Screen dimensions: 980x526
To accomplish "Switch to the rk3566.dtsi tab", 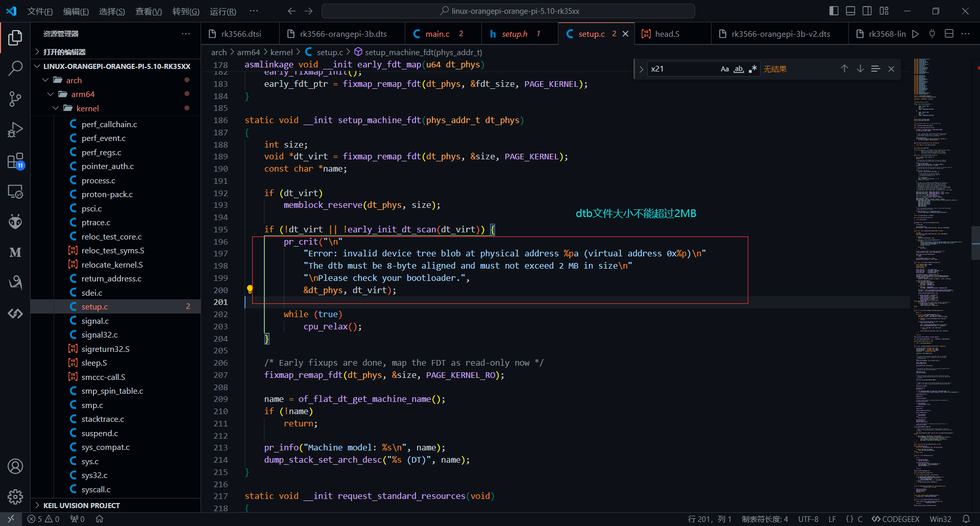I will coord(240,34).
